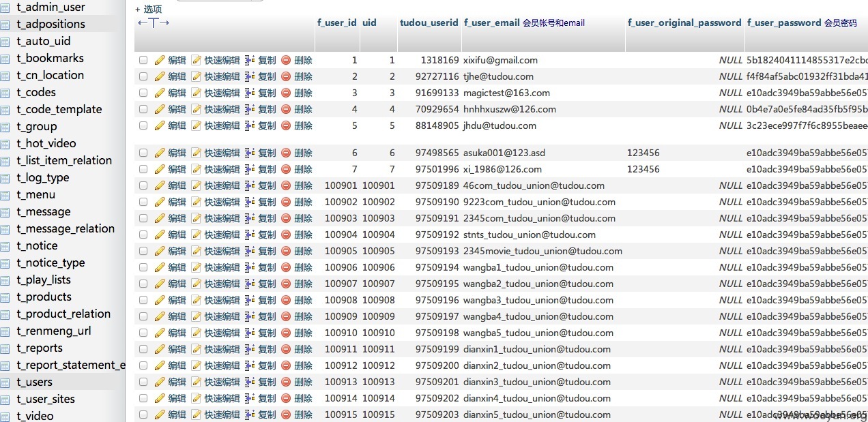868x422 pixels.
Task: Click the 编辑 edit link for 100902 row
Action: (177, 202)
